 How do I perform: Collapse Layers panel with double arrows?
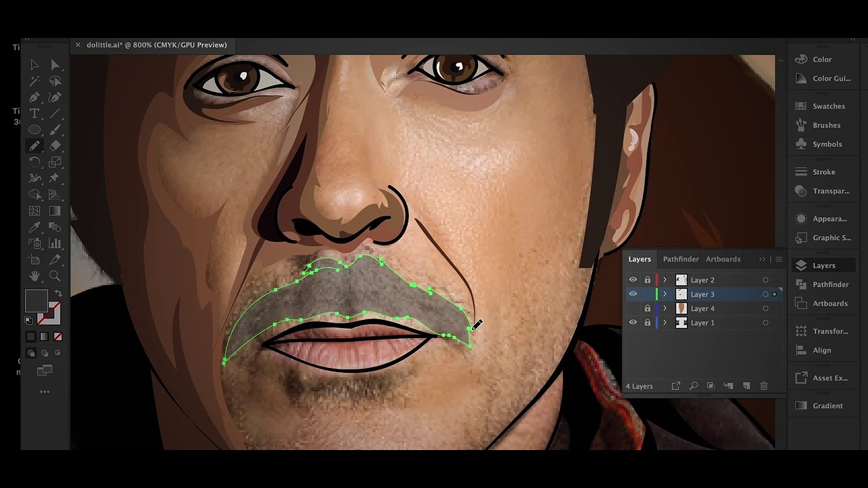(x=762, y=259)
